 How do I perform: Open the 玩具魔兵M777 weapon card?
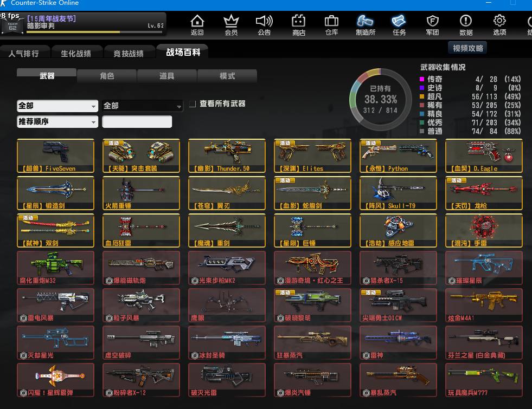click(484, 380)
